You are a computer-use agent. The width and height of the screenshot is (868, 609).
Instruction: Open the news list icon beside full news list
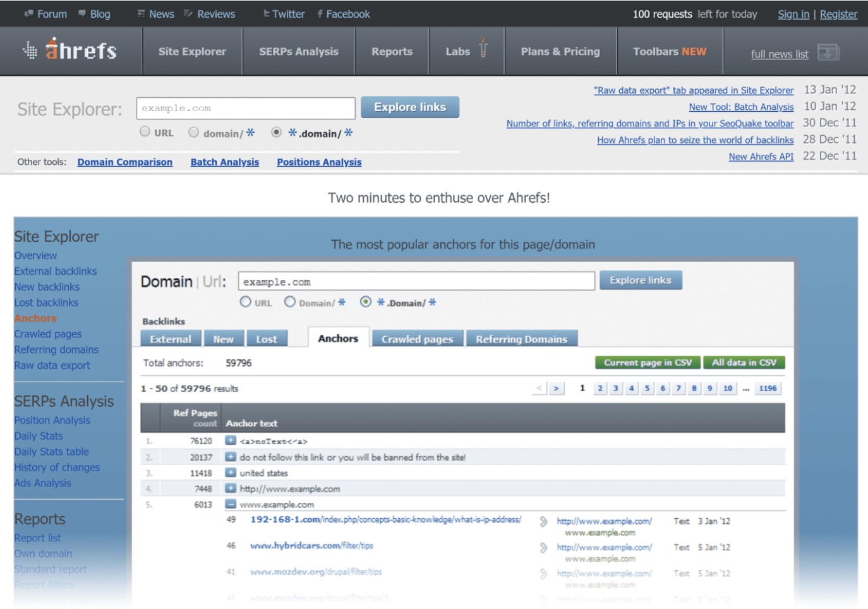[828, 52]
